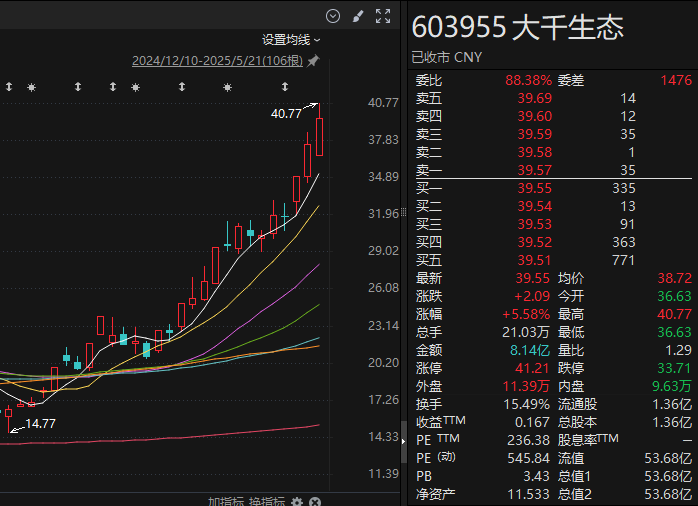Viewport: 698px width, 506px height.
Task: Select the 买四 39.52 bid row
Action: tap(553, 242)
